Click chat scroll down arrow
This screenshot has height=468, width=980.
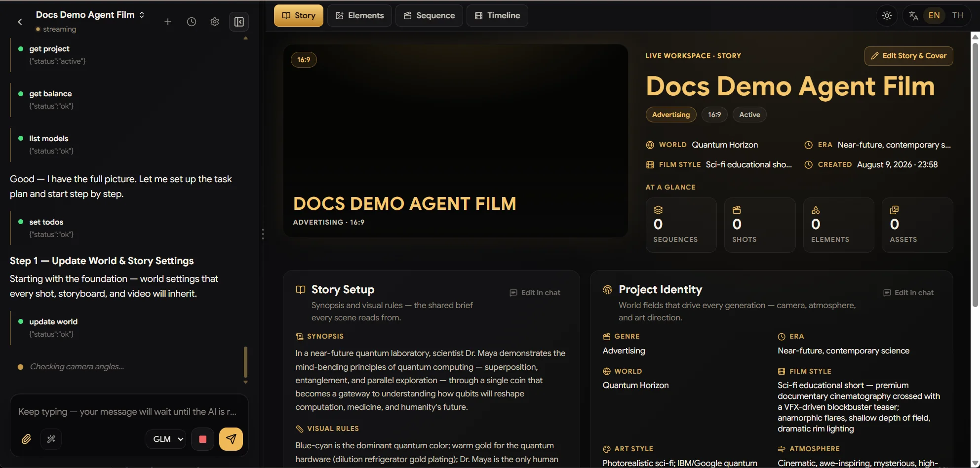pos(245,382)
